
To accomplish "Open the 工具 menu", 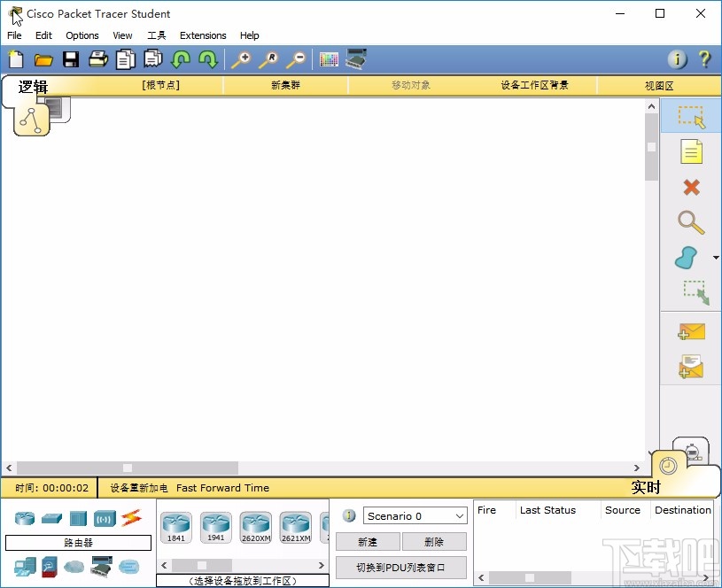I will (157, 35).
